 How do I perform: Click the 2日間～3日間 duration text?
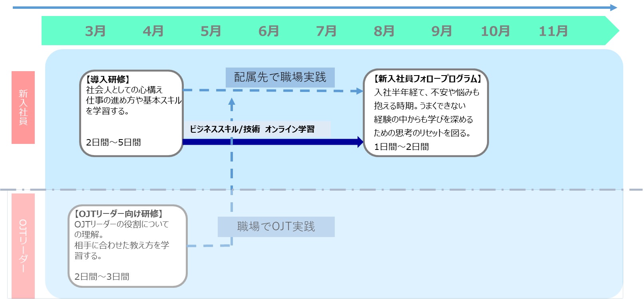[x=102, y=277]
